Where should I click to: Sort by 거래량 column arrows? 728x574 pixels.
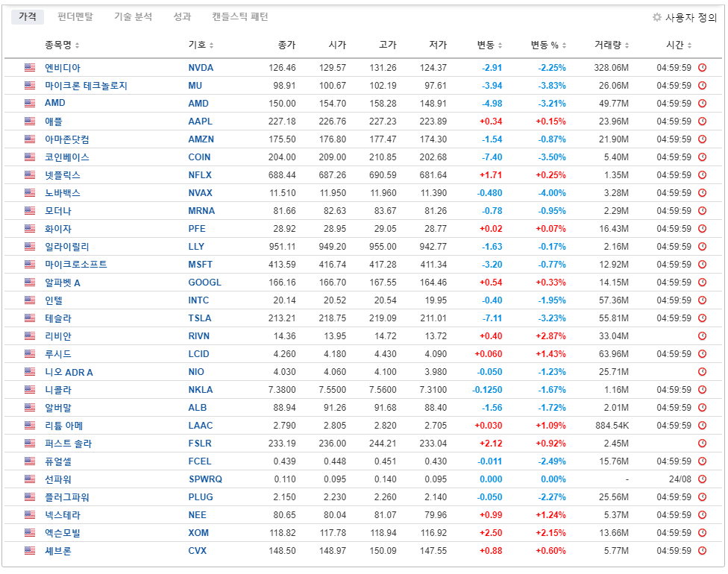pyautogui.click(x=627, y=45)
